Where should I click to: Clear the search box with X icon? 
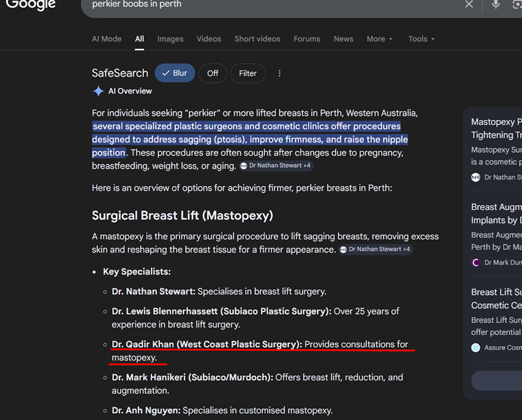coord(469,4)
